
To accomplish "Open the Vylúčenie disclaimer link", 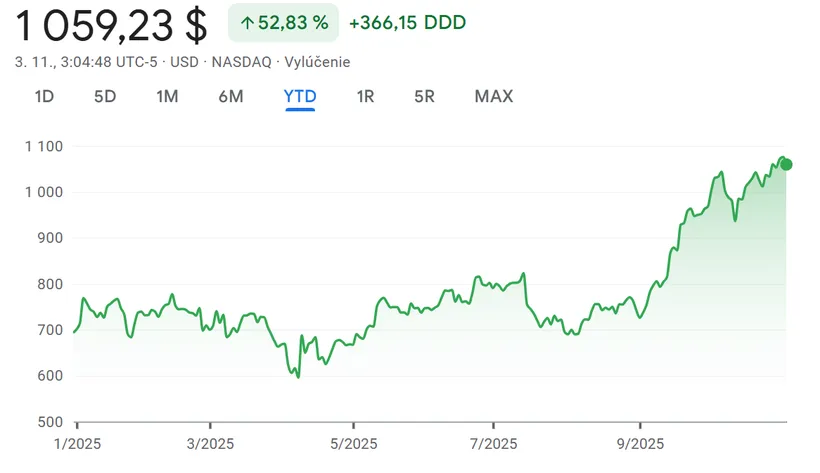I will (x=317, y=62).
